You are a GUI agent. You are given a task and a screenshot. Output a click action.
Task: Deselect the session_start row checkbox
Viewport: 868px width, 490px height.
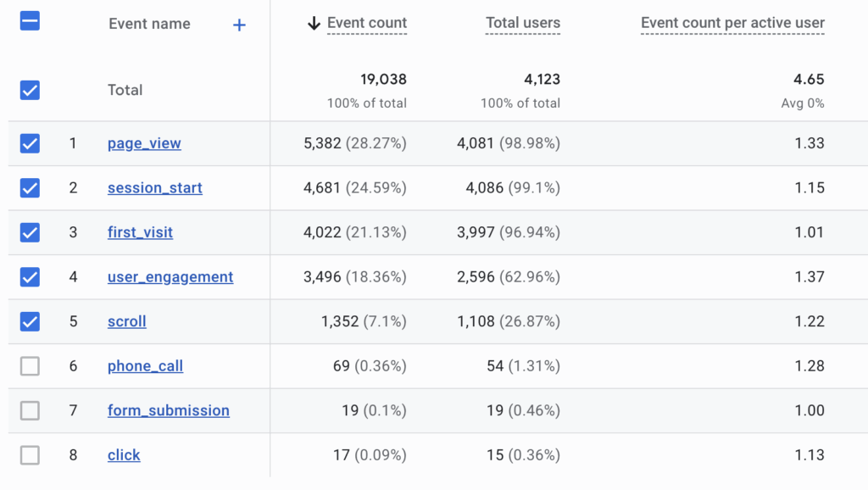coord(30,187)
